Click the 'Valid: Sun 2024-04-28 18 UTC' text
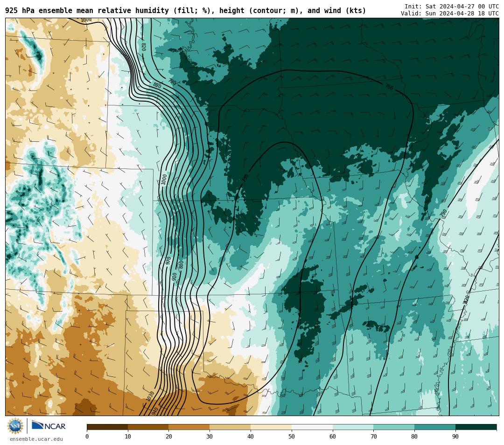 pyautogui.click(x=450, y=14)
